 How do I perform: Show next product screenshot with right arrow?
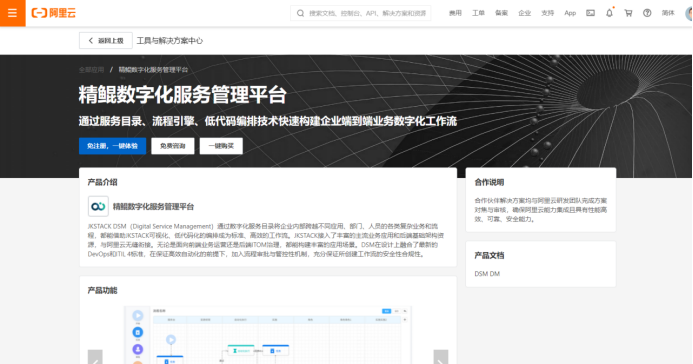[x=441, y=357]
